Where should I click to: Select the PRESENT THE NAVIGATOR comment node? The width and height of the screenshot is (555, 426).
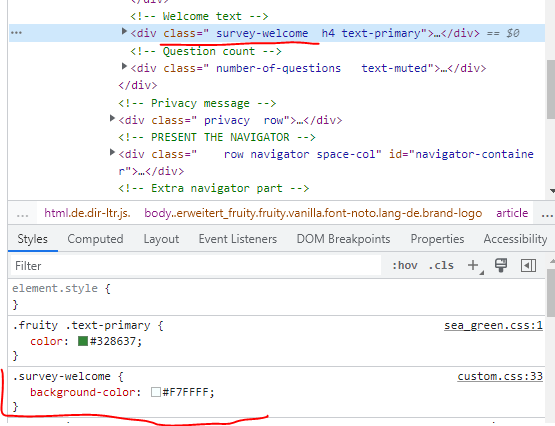point(217,137)
